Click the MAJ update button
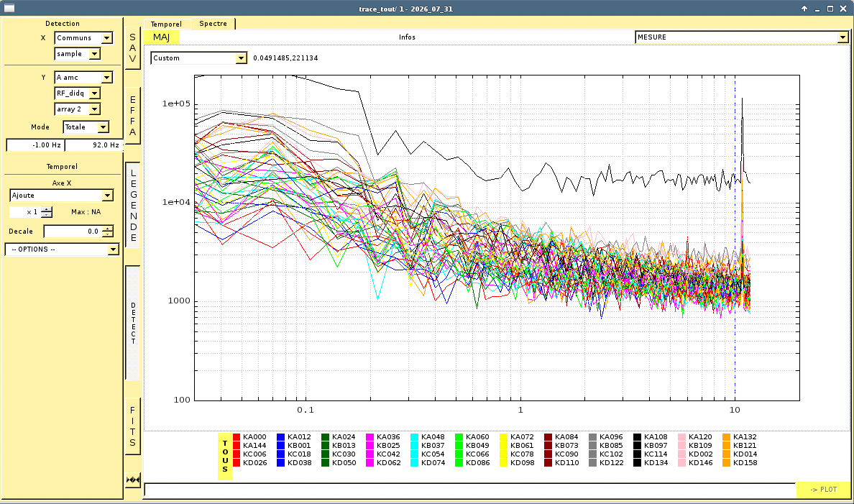854x504 pixels. [x=161, y=37]
